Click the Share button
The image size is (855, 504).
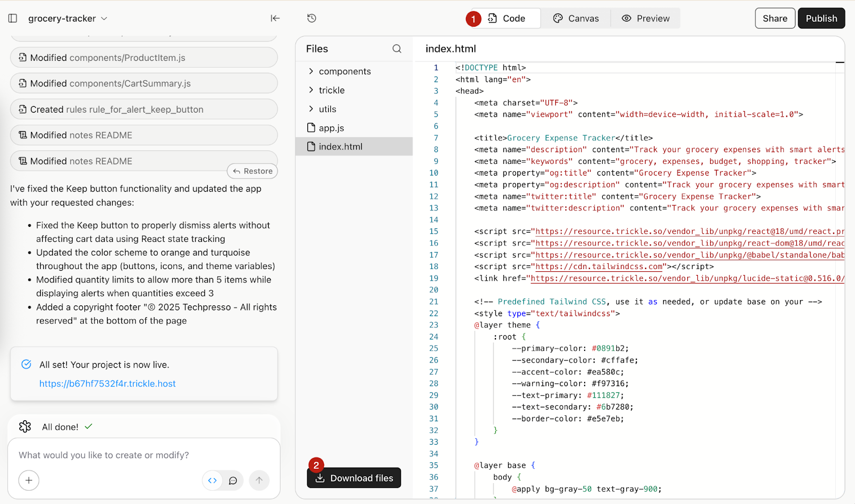[x=775, y=18]
